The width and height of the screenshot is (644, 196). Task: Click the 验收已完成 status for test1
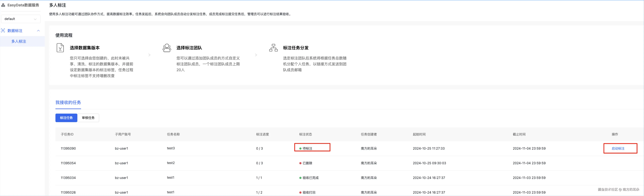tap(310, 178)
